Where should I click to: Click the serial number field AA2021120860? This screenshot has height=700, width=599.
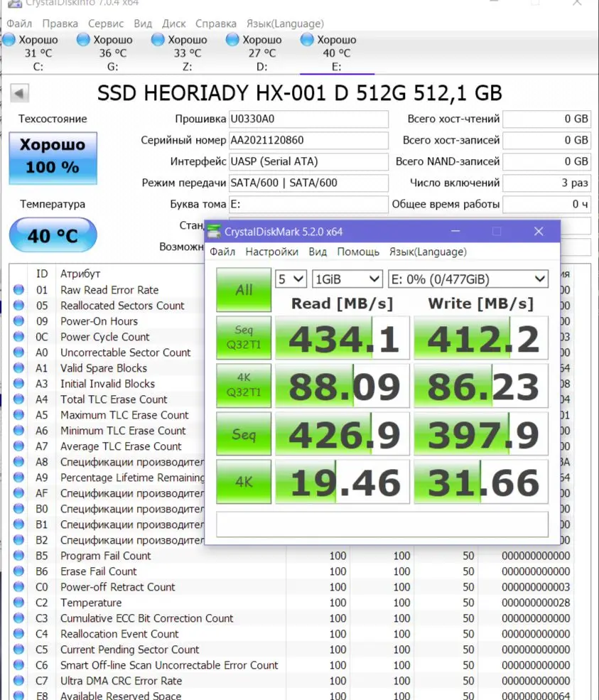(x=308, y=140)
